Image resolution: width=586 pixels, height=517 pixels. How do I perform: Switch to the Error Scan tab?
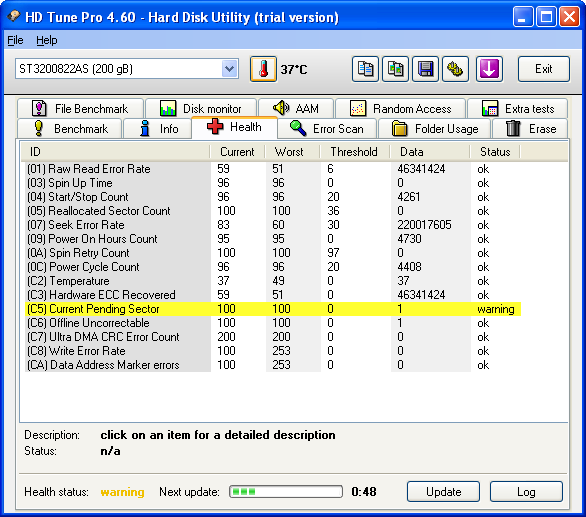[327, 129]
